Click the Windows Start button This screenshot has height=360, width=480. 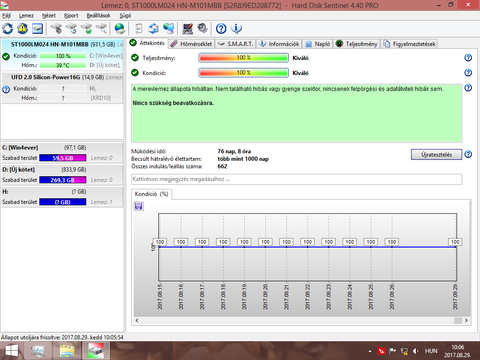[12, 351]
